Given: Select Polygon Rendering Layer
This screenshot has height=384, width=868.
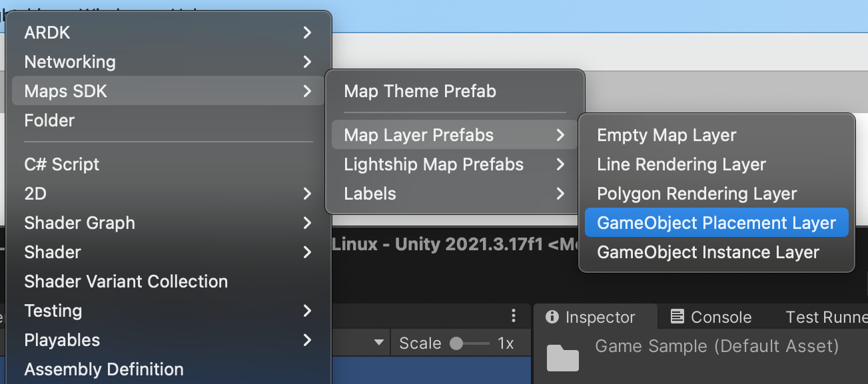Looking at the screenshot, I should [716, 194].
